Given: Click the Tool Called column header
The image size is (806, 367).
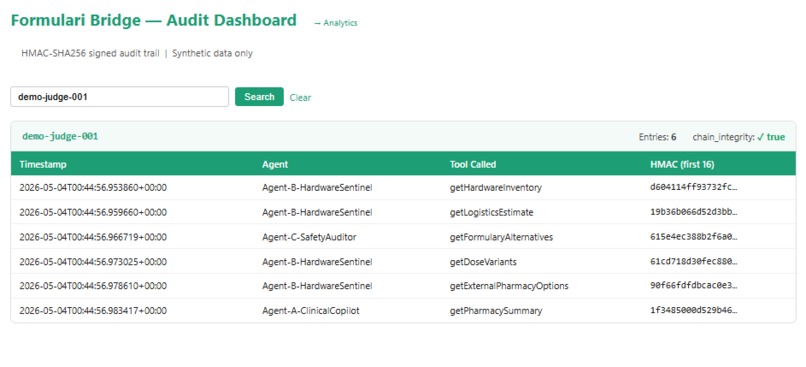Looking at the screenshot, I should click(473, 164).
